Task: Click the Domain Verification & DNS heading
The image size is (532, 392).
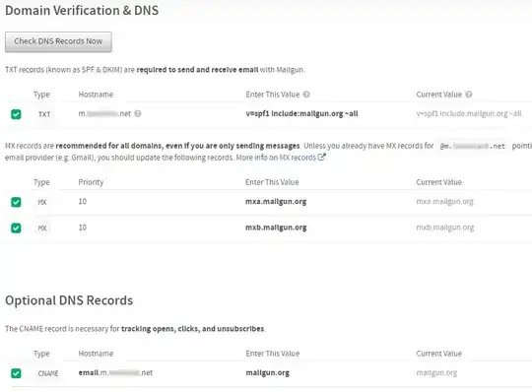Action: point(82,11)
